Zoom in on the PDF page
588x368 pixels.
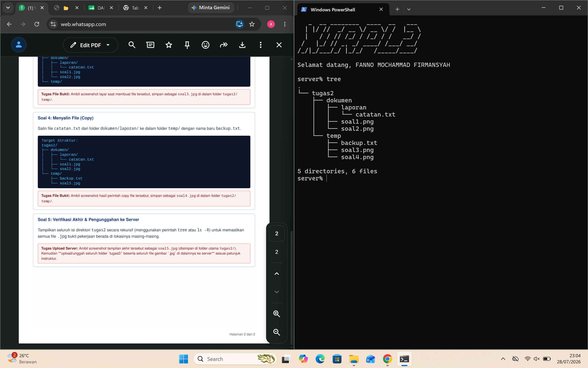277,314
